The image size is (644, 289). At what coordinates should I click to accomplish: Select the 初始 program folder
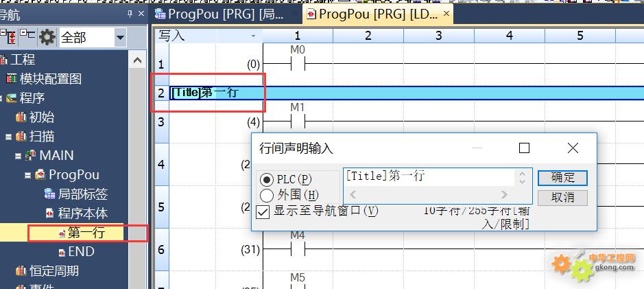41,117
